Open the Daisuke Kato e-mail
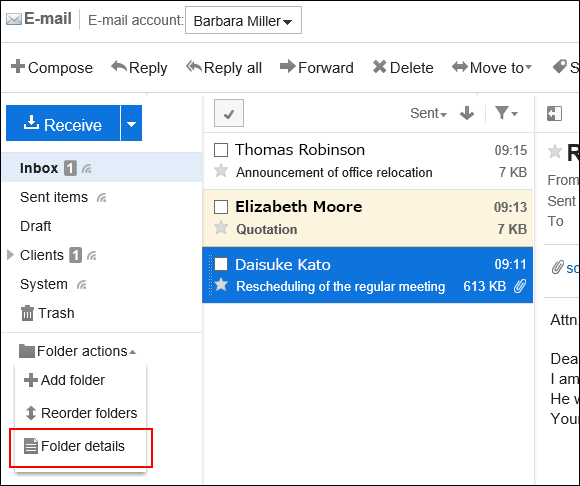 pyautogui.click(x=368, y=275)
